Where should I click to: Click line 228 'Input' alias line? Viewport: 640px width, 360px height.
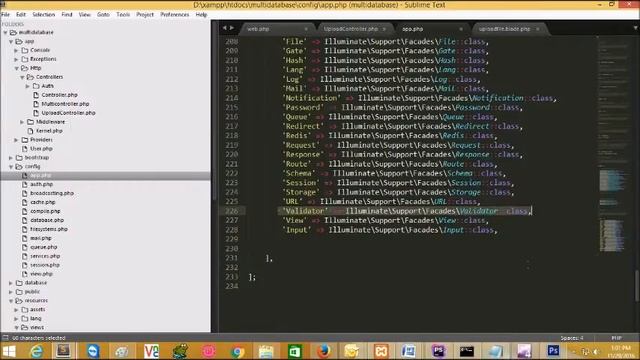pyautogui.click(x=390, y=230)
